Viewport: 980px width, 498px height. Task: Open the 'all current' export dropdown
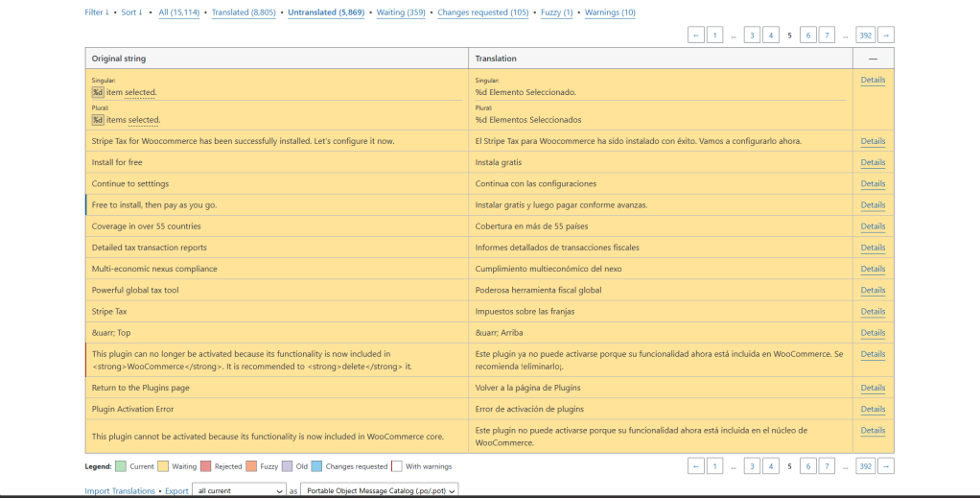tap(240, 491)
